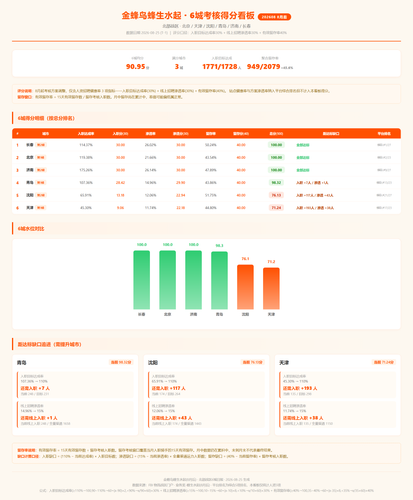Click the 51.75% retention cell for 沈阳
This screenshot has width=413, height=500.
(x=211, y=195)
